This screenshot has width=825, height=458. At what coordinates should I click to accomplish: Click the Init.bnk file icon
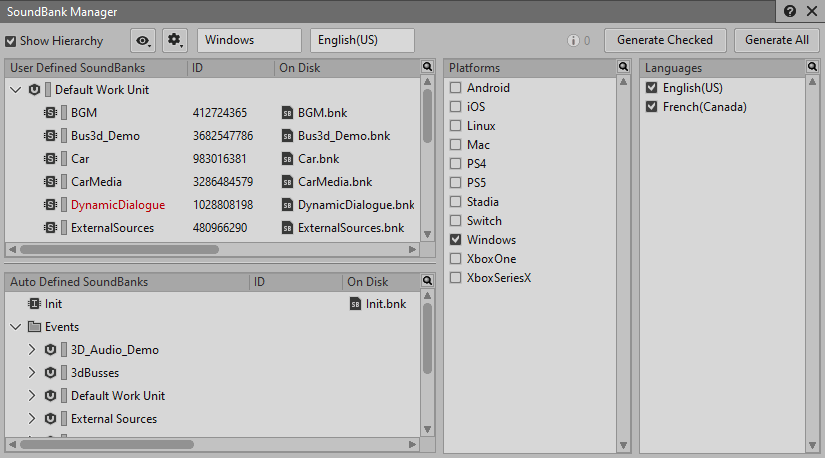click(x=355, y=304)
